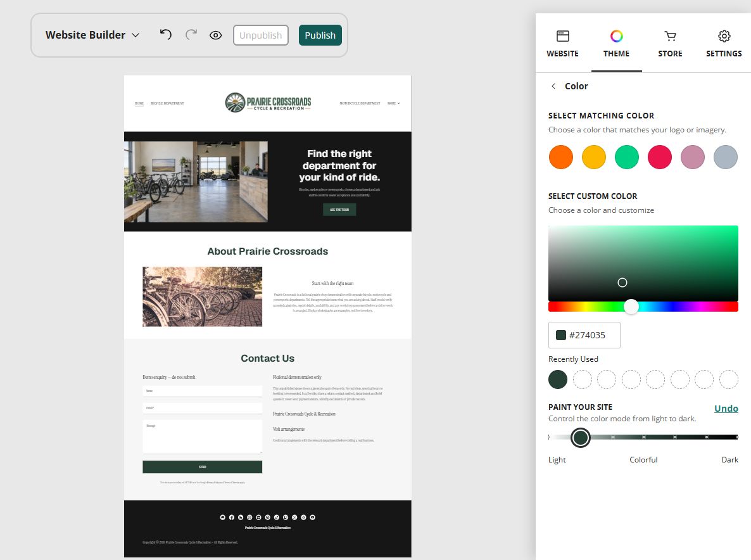Expand the MORE menu in site preview

(x=394, y=103)
